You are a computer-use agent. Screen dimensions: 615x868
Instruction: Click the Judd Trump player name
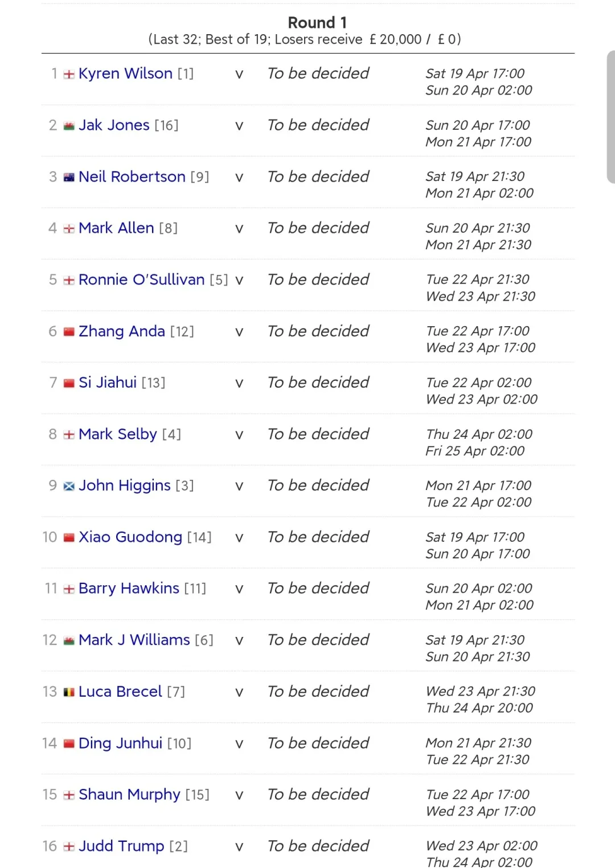[x=121, y=847]
